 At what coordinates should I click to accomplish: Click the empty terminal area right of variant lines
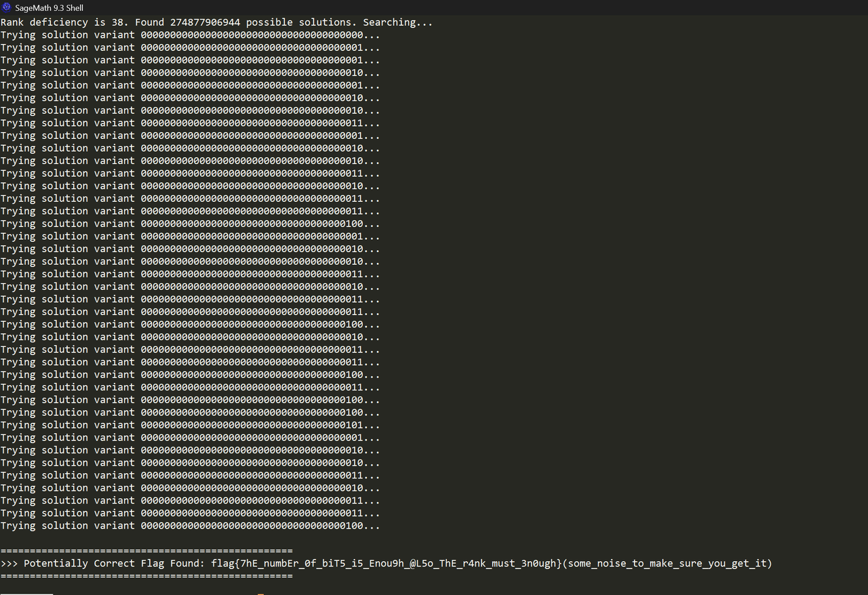(x=610, y=271)
